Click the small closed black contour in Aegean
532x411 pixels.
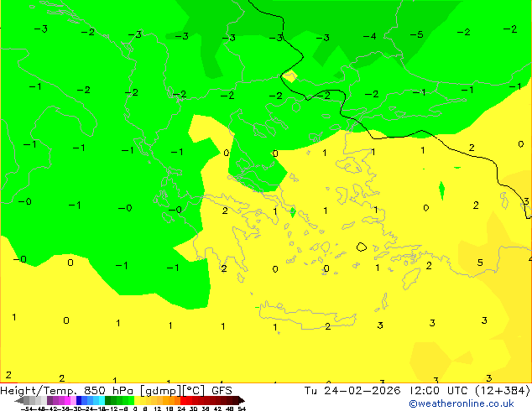coord(362,247)
